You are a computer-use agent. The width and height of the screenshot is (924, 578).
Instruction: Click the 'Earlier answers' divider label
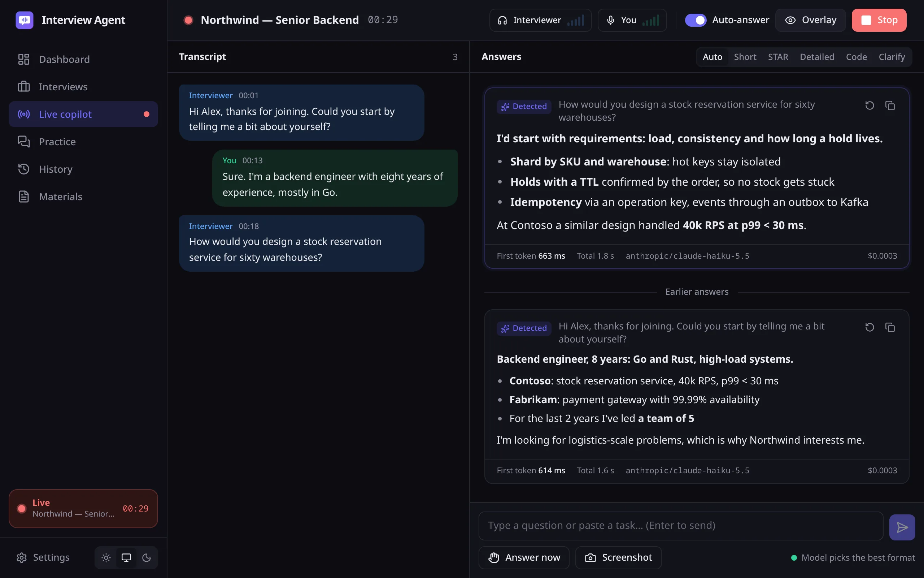point(697,292)
